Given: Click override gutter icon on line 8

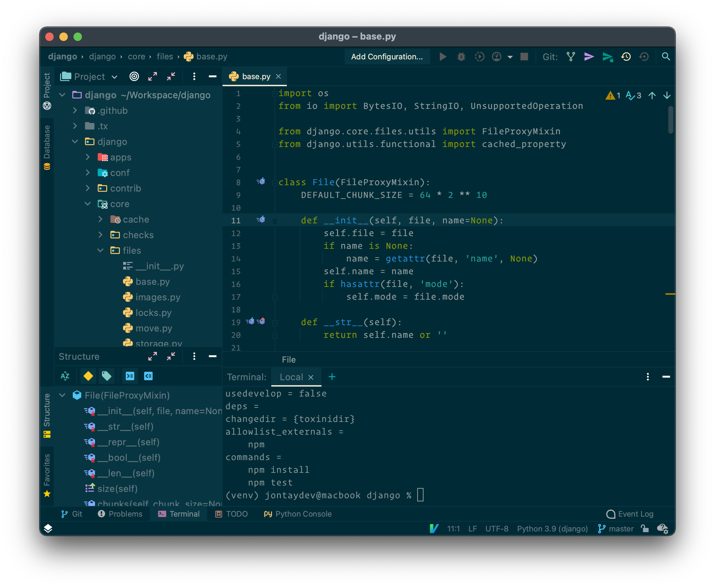Looking at the screenshot, I should (261, 182).
